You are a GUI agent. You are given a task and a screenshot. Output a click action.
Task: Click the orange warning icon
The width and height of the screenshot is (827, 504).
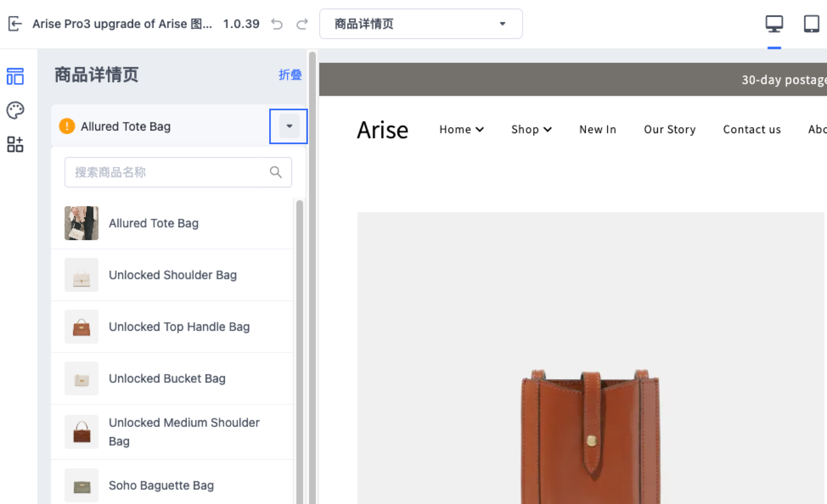(67, 126)
